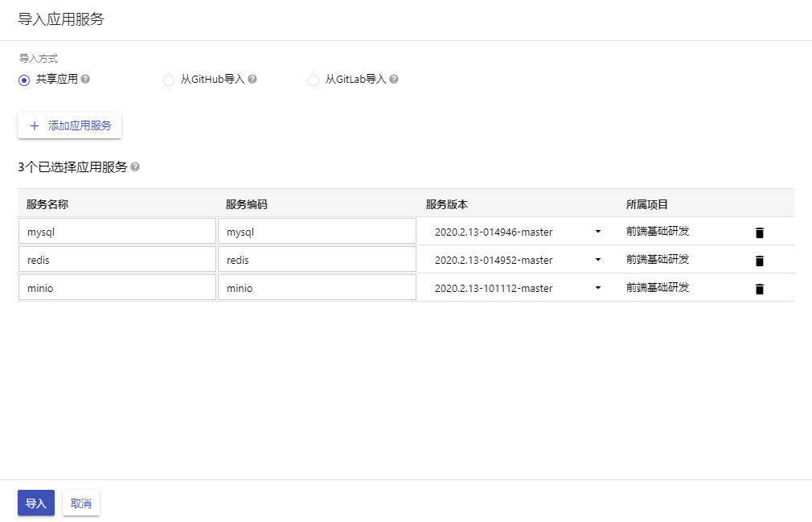Select the 共享应用 radio button
The height and width of the screenshot is (522, 812).
(24, 80)
